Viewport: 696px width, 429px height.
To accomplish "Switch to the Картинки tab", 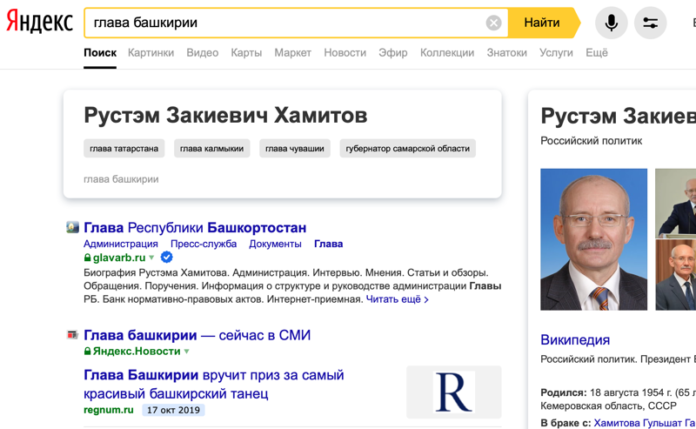I will 151,53.
